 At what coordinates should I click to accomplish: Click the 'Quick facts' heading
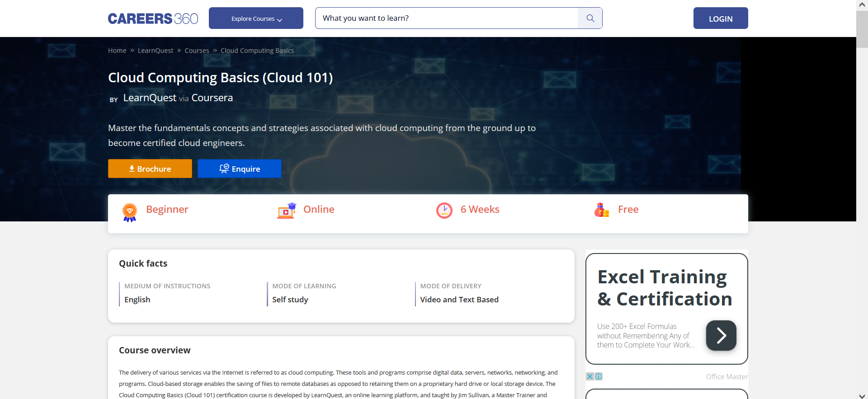coord(143,263)
